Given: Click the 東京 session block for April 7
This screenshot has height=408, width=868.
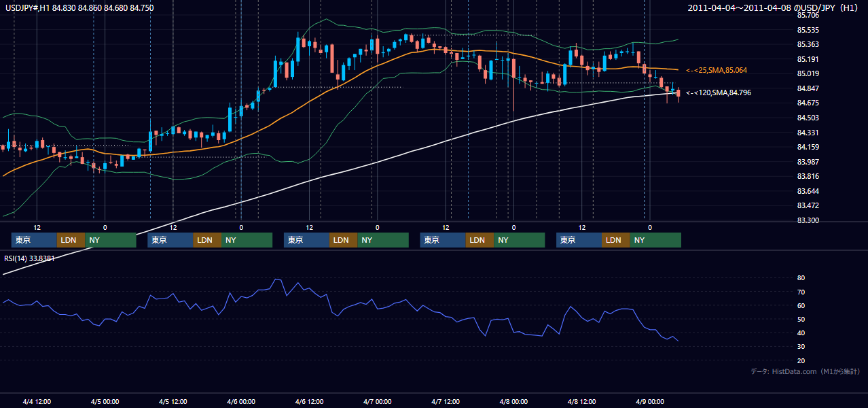Looking at the screenshot, I should [443, 240].
